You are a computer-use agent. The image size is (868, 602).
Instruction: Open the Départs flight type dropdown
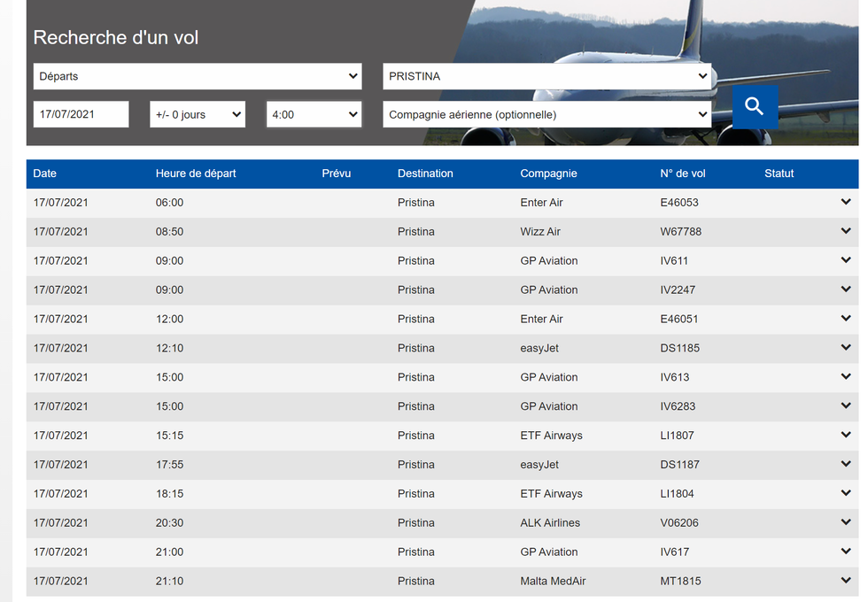198,76
